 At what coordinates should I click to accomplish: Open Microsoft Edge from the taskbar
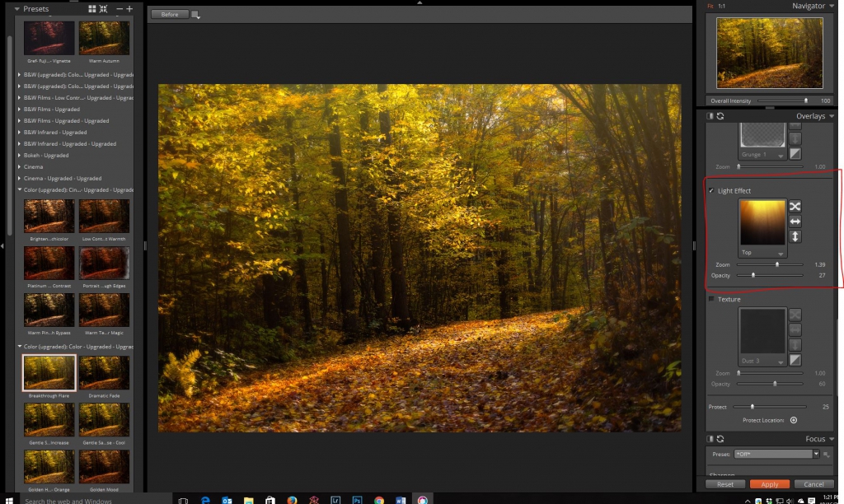tap(205, 500)
